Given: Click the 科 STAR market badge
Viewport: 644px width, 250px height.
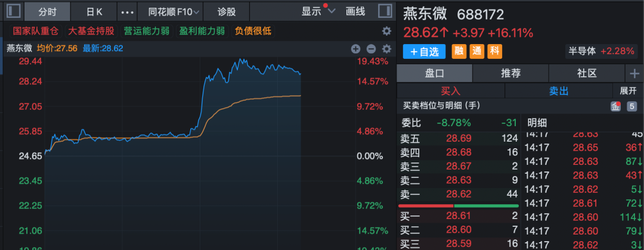Looking at the screenshot, I should point(494,52).
